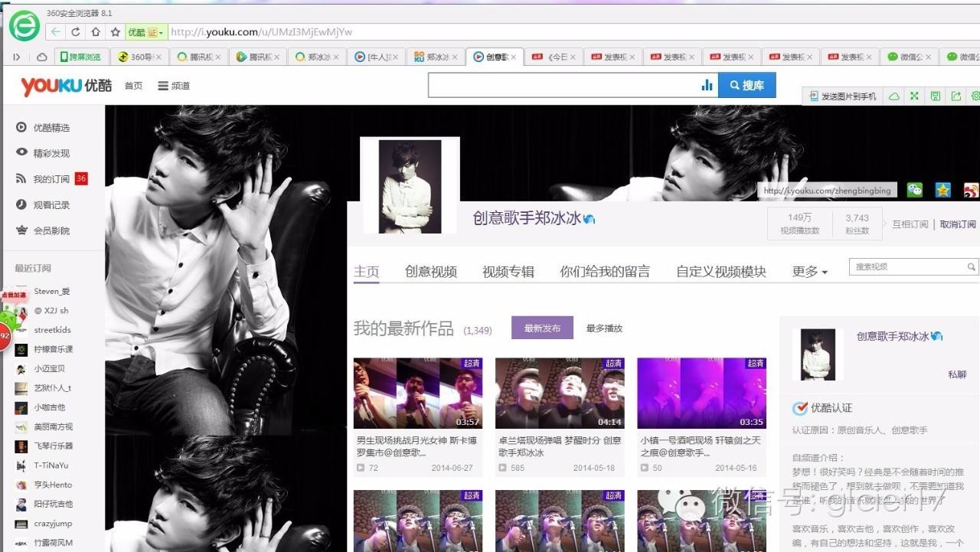980x552 pixels.
Task: Expand the collapsed sidebar arrow at top left
Action: pyautogui.click(x=15, y=56)
